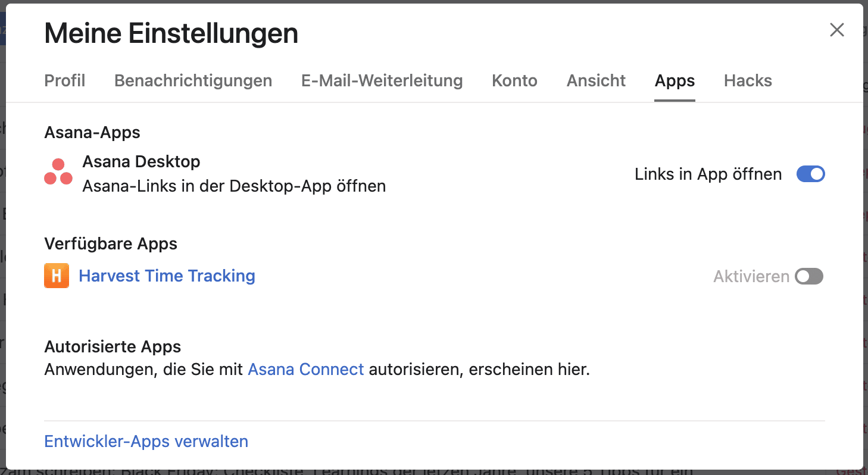Show the Ansicht tab
Screen dimensions: 868x475
(x=596, y=80)
